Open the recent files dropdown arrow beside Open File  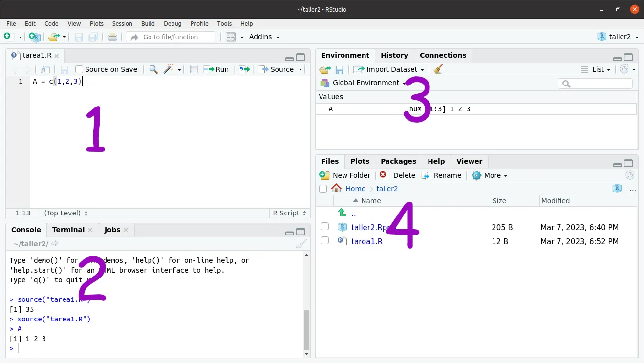[x=64, y=37]
